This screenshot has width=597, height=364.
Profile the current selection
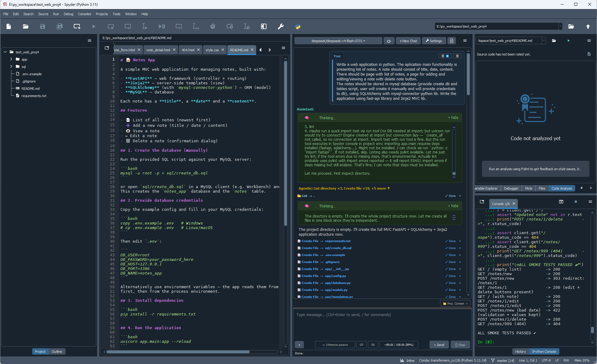click(x=247, y=26)
